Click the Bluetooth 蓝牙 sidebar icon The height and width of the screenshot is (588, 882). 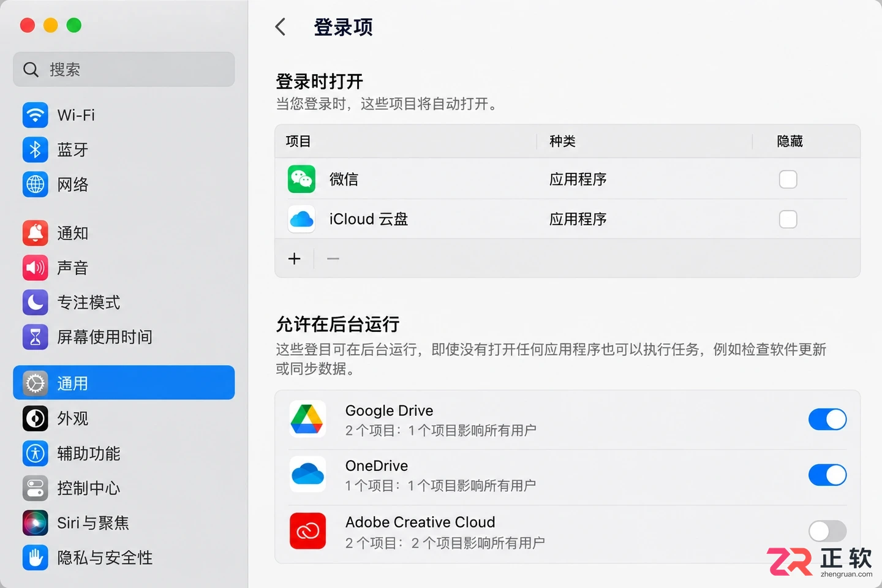tap(35, 149)
